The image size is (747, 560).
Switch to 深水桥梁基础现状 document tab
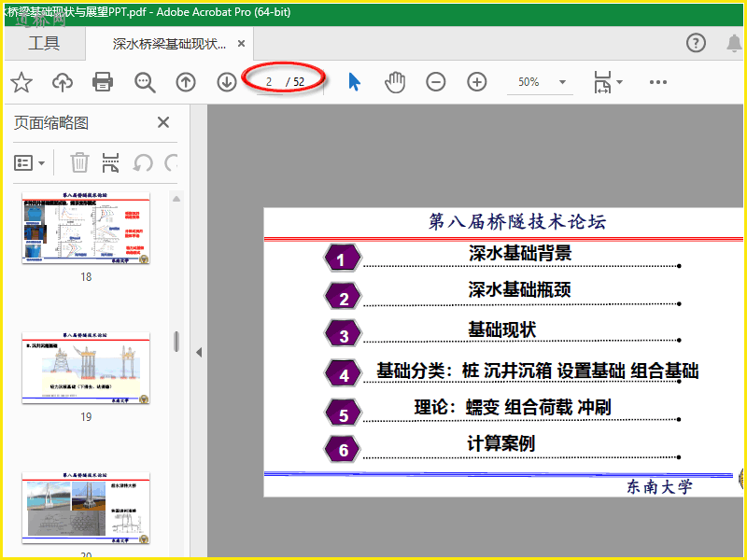coord(169,44)
